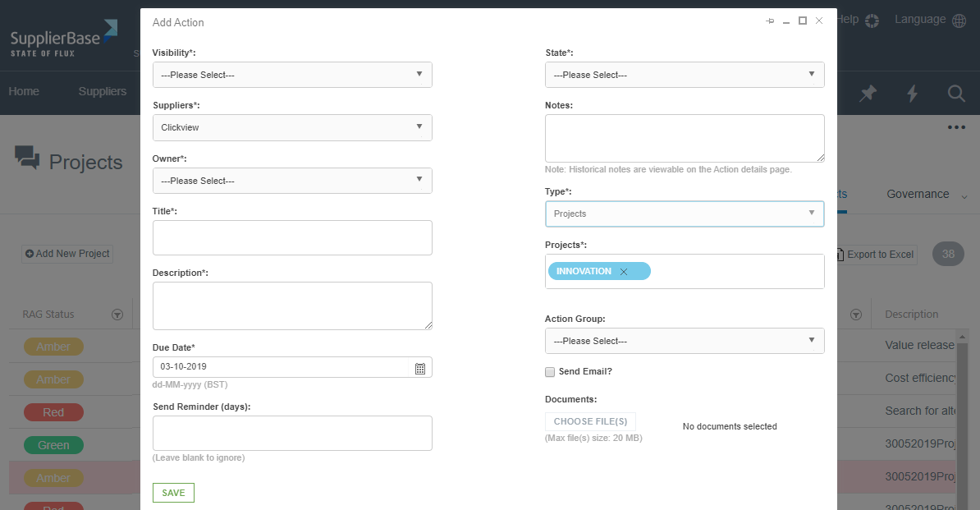Click the search magnifier icon

pyautogui.click(x=955, y=94)
